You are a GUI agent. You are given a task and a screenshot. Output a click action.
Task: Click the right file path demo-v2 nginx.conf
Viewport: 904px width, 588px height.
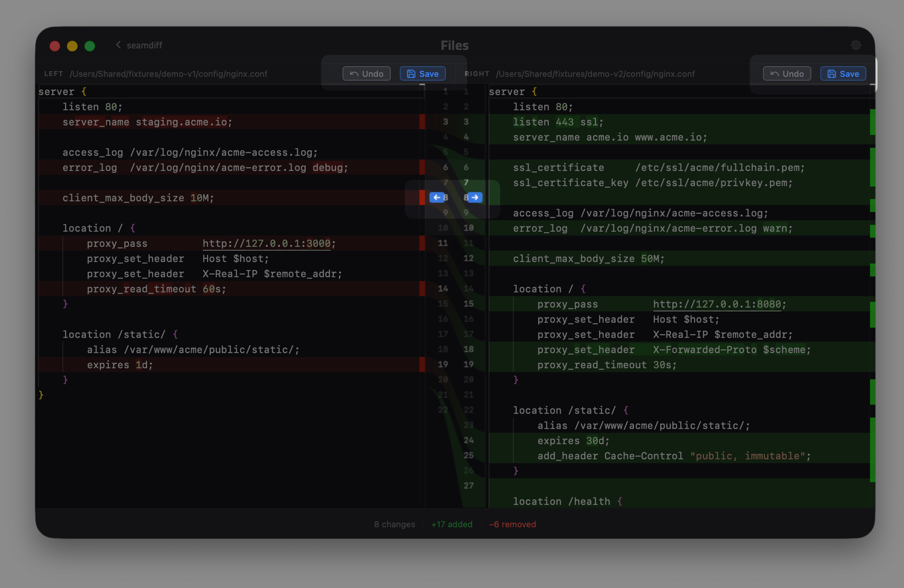point(595,74)
